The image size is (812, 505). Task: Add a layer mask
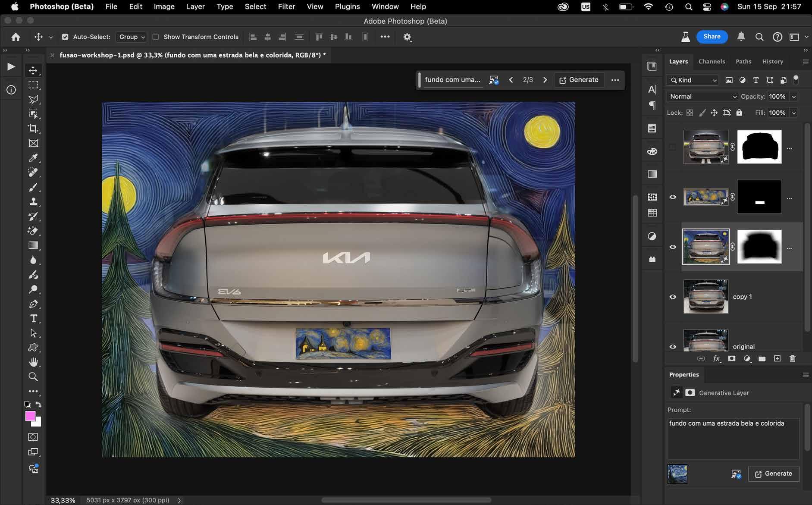point(732,358)
